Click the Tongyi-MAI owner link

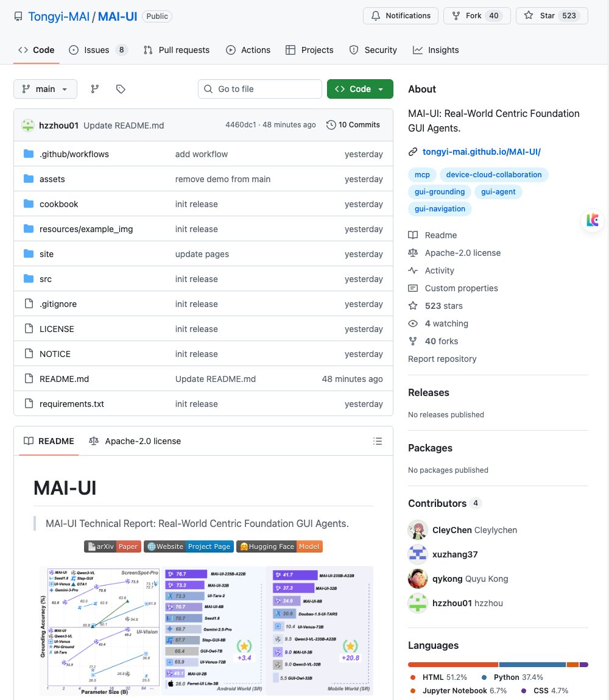(59, 16)
